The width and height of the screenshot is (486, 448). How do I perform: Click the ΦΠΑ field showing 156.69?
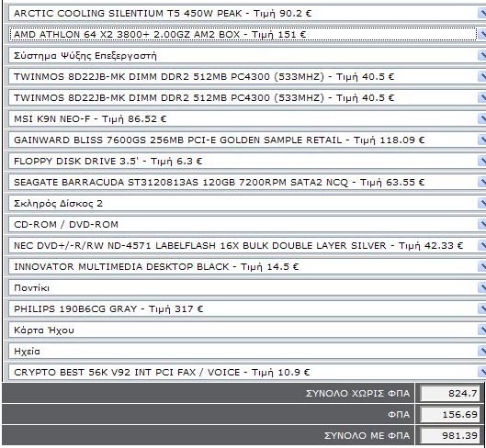pos(450,414)
